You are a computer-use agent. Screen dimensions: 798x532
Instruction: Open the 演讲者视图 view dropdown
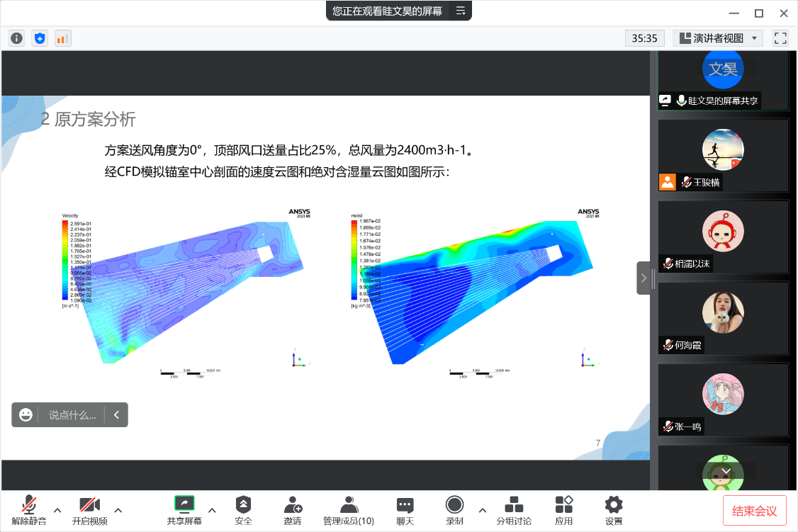[x=717, y=38]
